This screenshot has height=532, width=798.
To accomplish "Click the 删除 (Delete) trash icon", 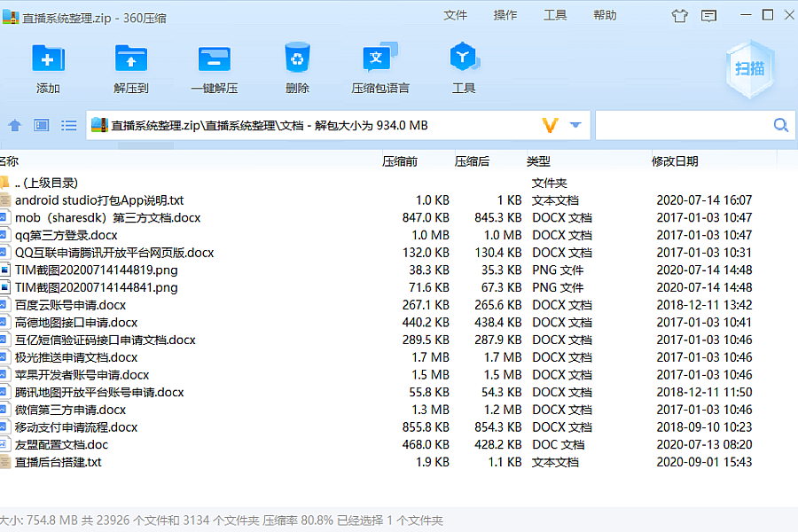I will 297,58.
